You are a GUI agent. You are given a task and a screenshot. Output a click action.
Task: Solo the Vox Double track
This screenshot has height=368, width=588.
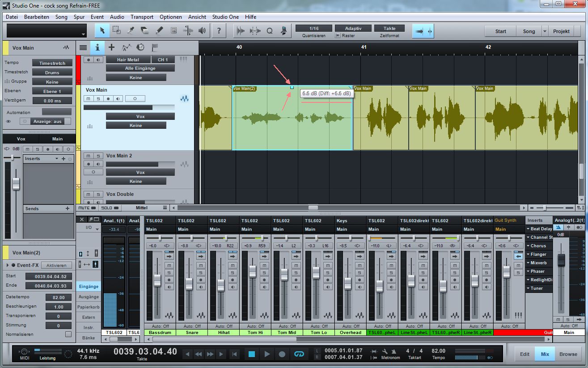[98, 194]
